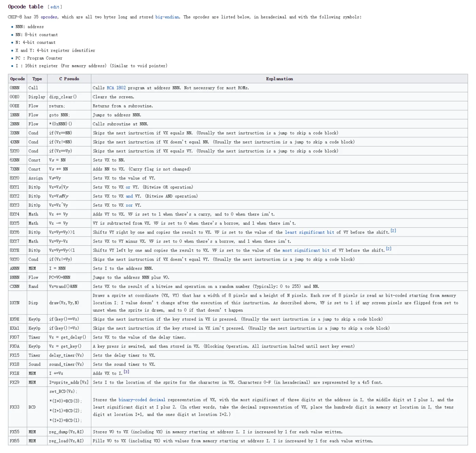Select the ANNN opcode cell
This screenshot has height=453, width=476.
[x=18, y=268]
